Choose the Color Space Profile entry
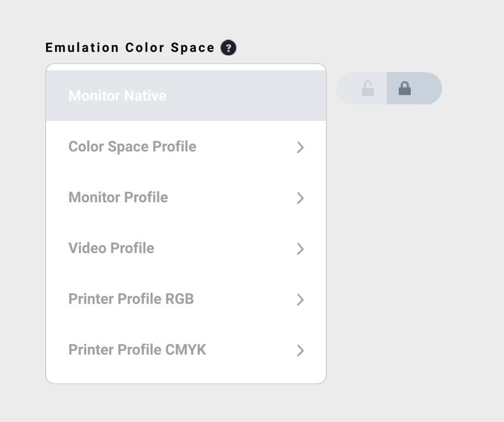The image size is (504, 422). (x=132, y=146)
